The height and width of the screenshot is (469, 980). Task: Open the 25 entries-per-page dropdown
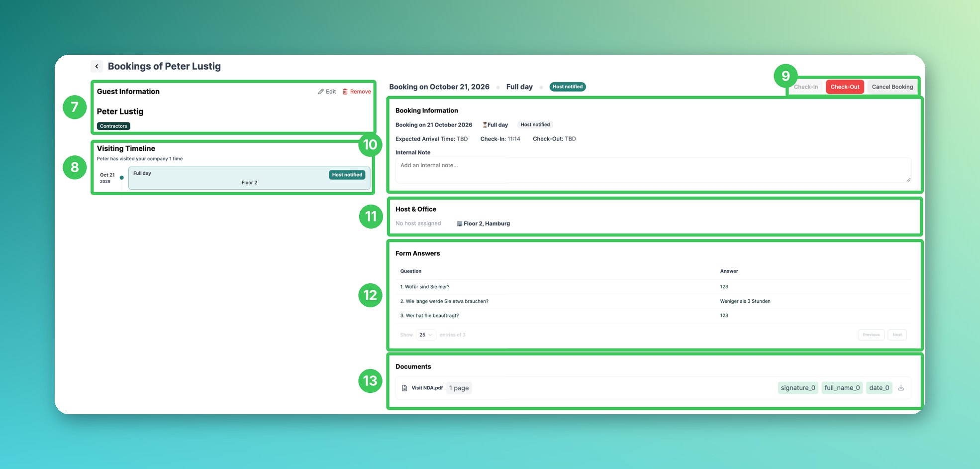(x=426, y=335)
